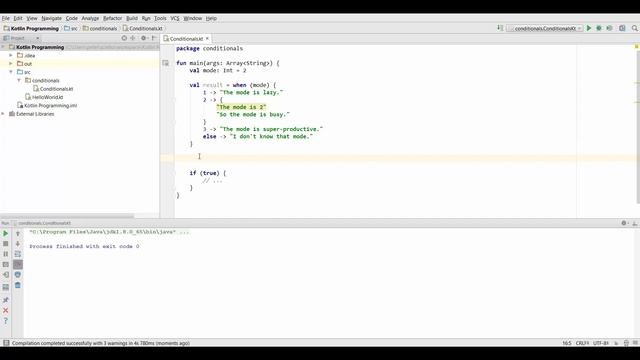
Task: Click the UTF-8 encoding selector in status bar
Action: pos(600,343)
